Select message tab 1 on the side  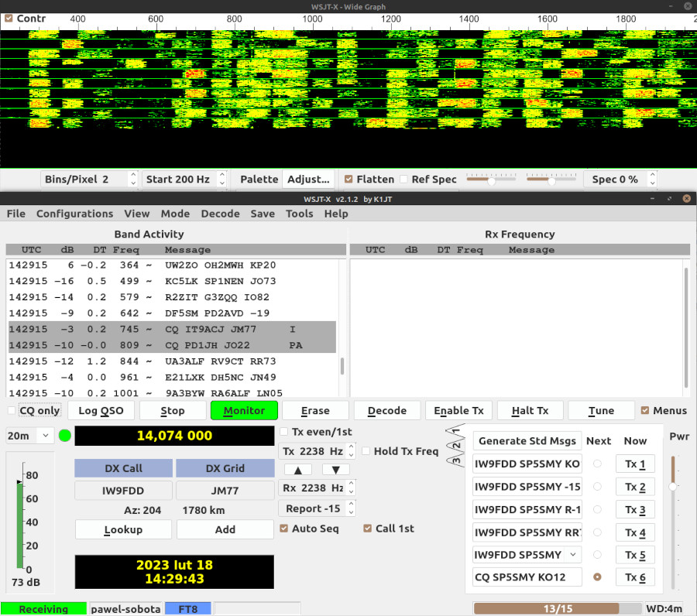coord(455,430)
